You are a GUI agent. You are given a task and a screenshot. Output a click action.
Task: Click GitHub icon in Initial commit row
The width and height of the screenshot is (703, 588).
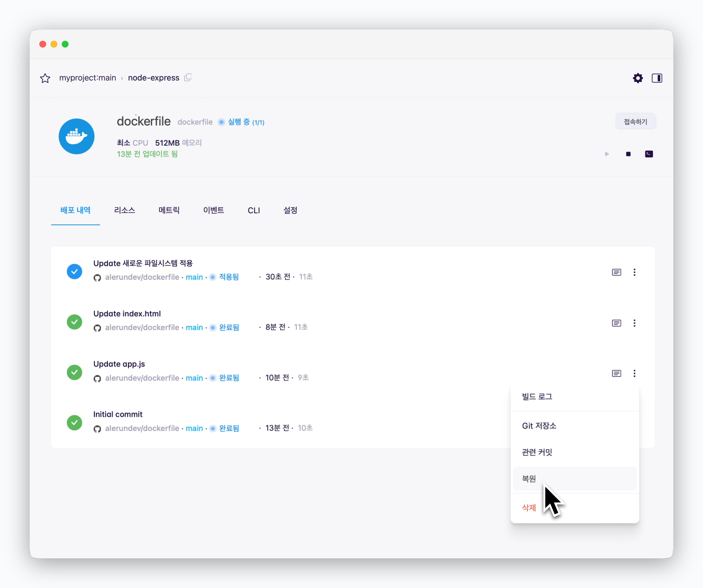pos(97,429)
